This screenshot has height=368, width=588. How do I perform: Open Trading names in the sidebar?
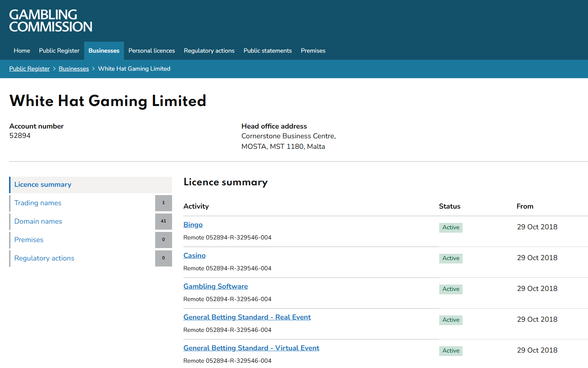coord(38,203)
